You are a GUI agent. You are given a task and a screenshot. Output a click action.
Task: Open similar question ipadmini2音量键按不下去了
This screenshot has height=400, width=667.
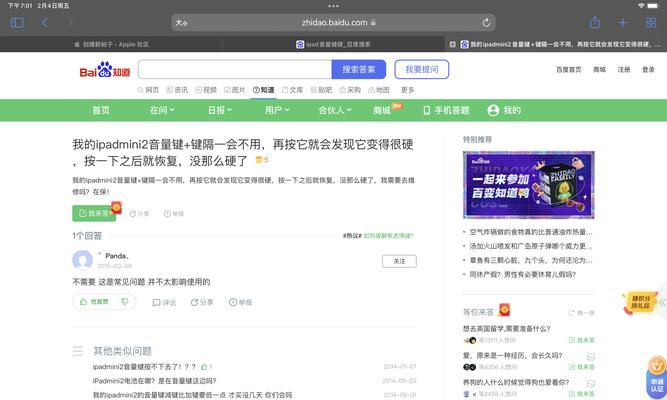pyautogui.click(x=144, y=367)
